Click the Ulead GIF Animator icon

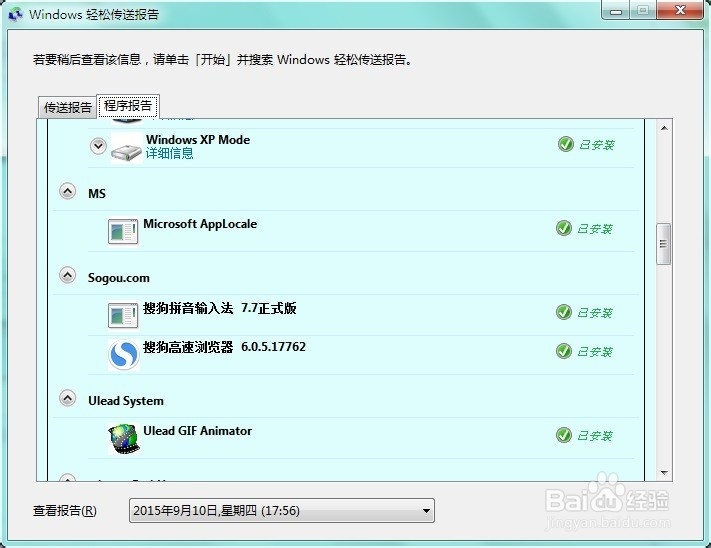(123, 438)
